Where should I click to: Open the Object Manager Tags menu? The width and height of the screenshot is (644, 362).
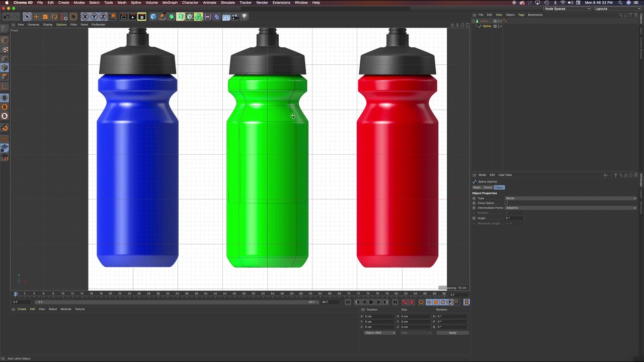pyautogui.click(x=521, y=15)
